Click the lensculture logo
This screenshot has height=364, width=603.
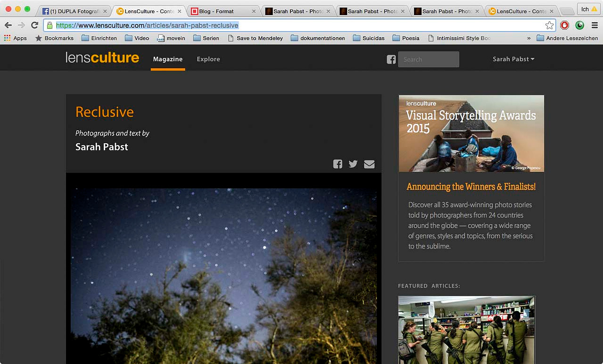(102, 58)
